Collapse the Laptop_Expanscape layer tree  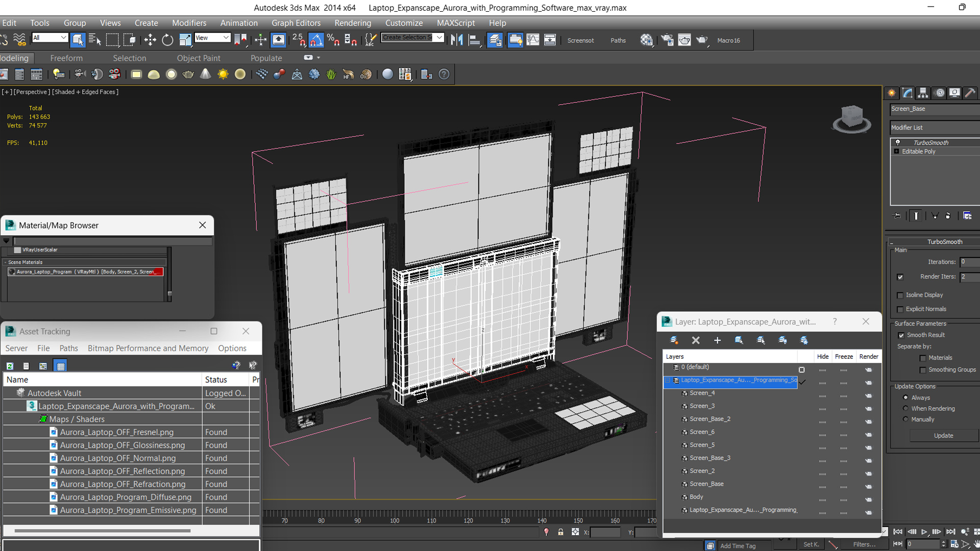click(668, 381)
